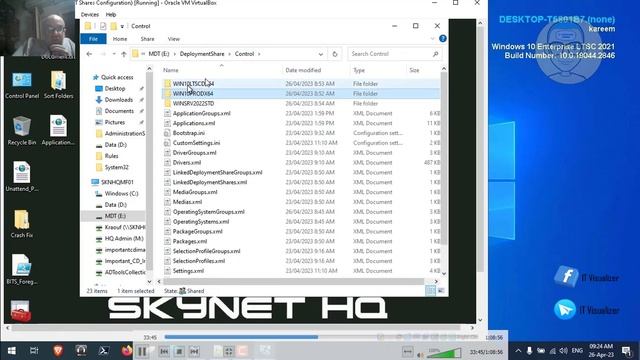Open the Devices menu in VirtualBox

[89, 14]
